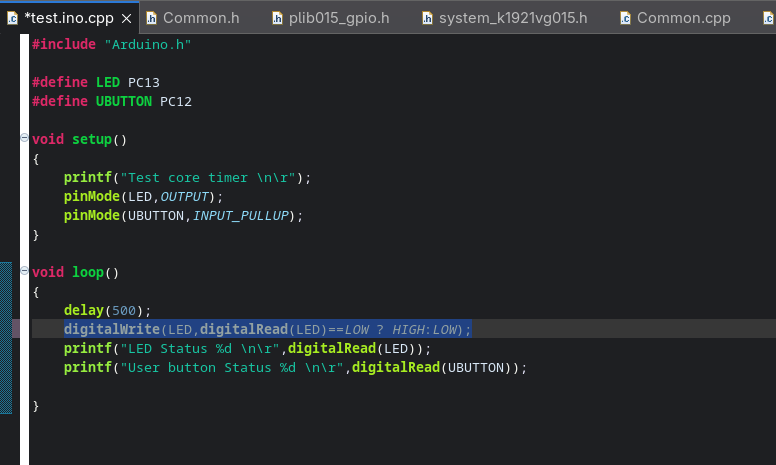
Task: Collapse the setup() function fold
Action: (x=25, y=139)
